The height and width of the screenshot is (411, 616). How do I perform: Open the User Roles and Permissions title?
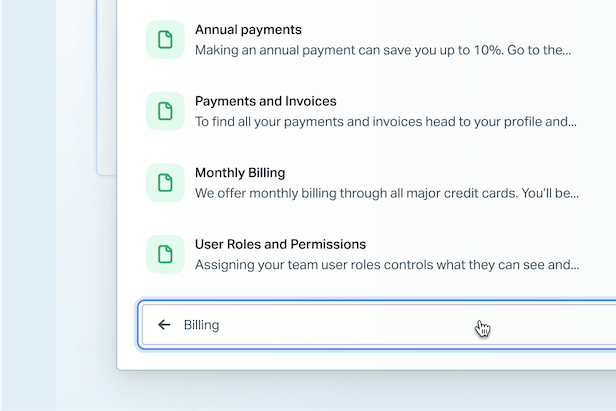(280, 244)
